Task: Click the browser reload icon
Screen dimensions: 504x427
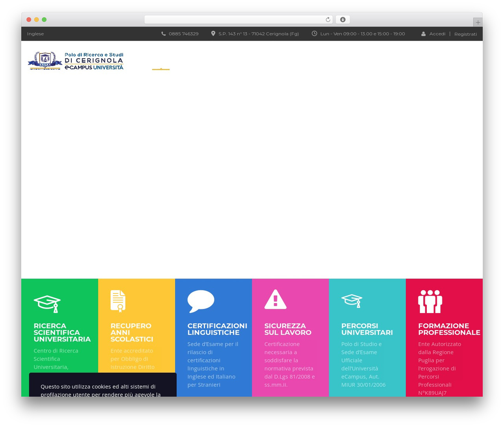Action: (x=328, y=20)
